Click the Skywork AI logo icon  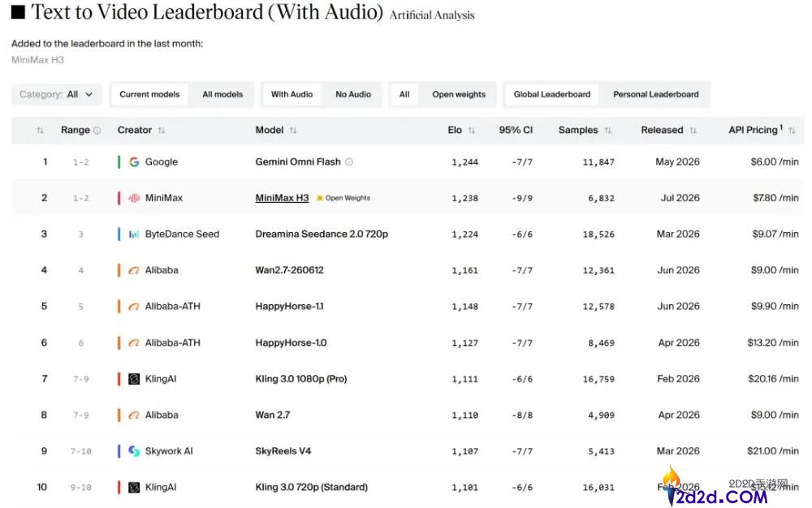[134, 451]
